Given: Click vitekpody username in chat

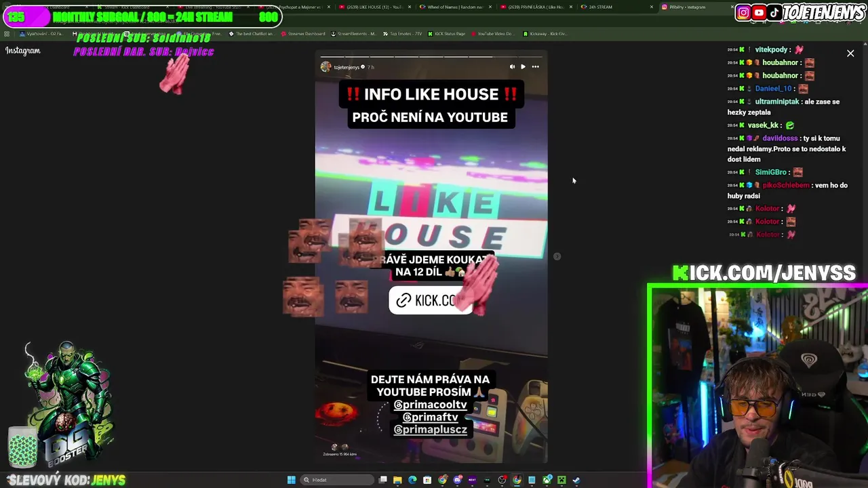Looking at the screenshot, I should coord(772,49).
